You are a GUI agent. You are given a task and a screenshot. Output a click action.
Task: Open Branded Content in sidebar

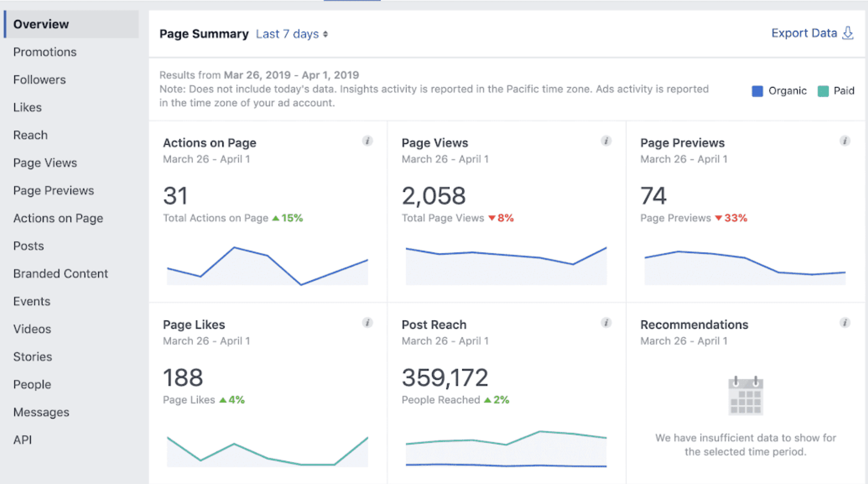pos(60,274)
